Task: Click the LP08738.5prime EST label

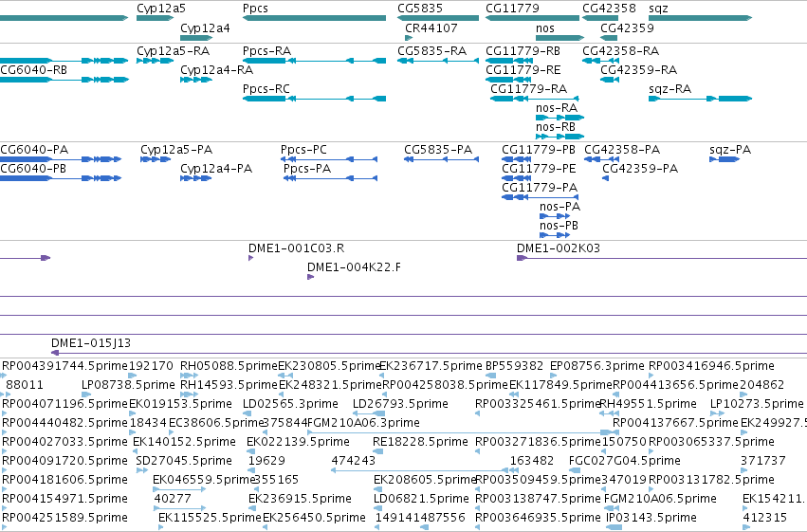Action: point(128,385)
